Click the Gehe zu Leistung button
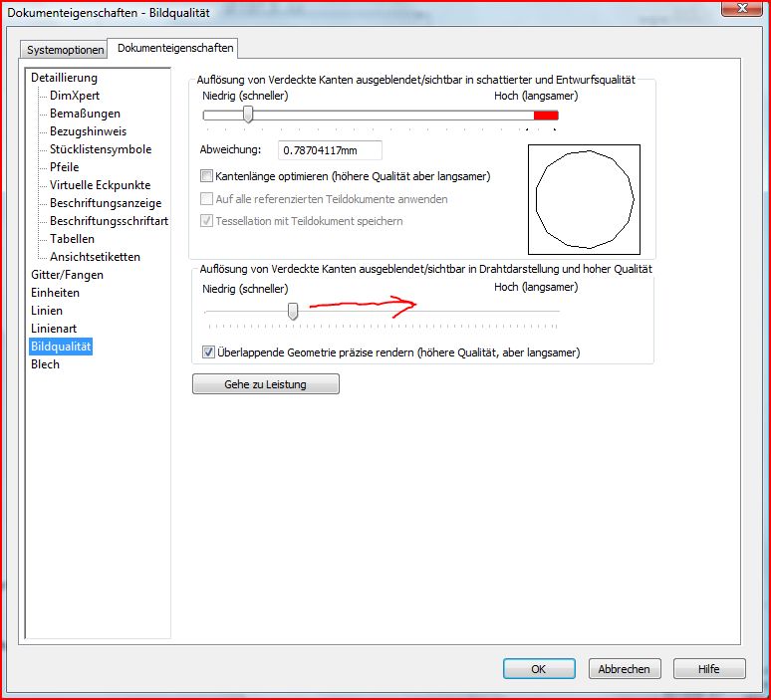This screenshot has height=700, width=771. (266, 384)
